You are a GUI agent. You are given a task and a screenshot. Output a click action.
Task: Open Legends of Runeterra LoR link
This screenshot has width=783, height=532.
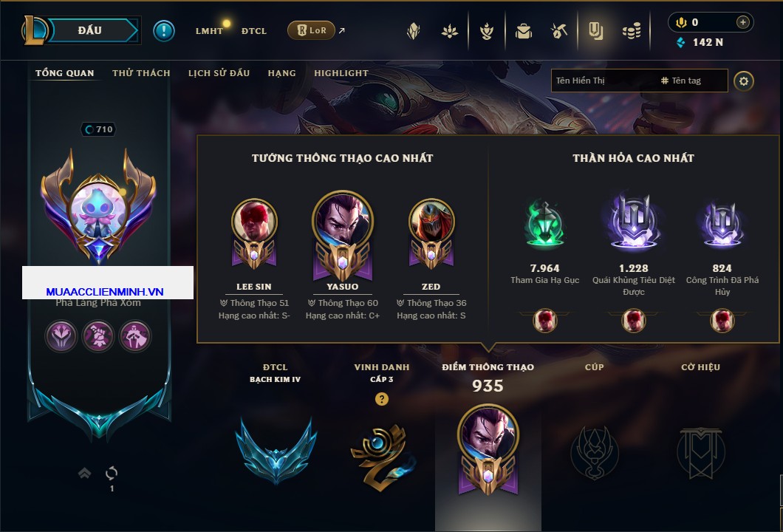click(311, 30)
